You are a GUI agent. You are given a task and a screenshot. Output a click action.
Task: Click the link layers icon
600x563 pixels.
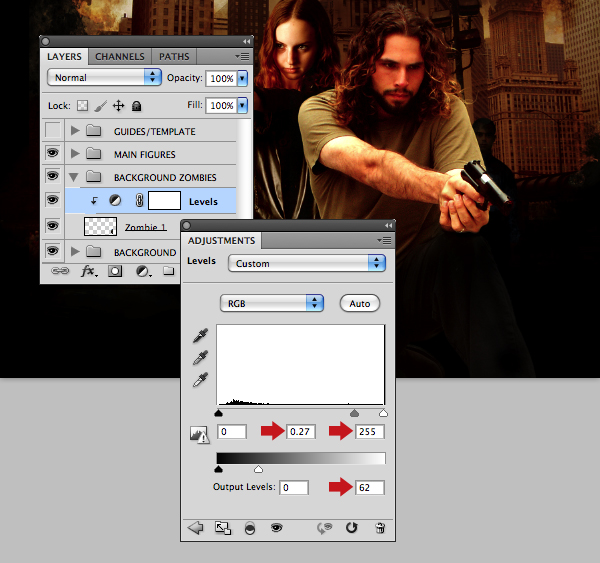click(x=60, y=271)
